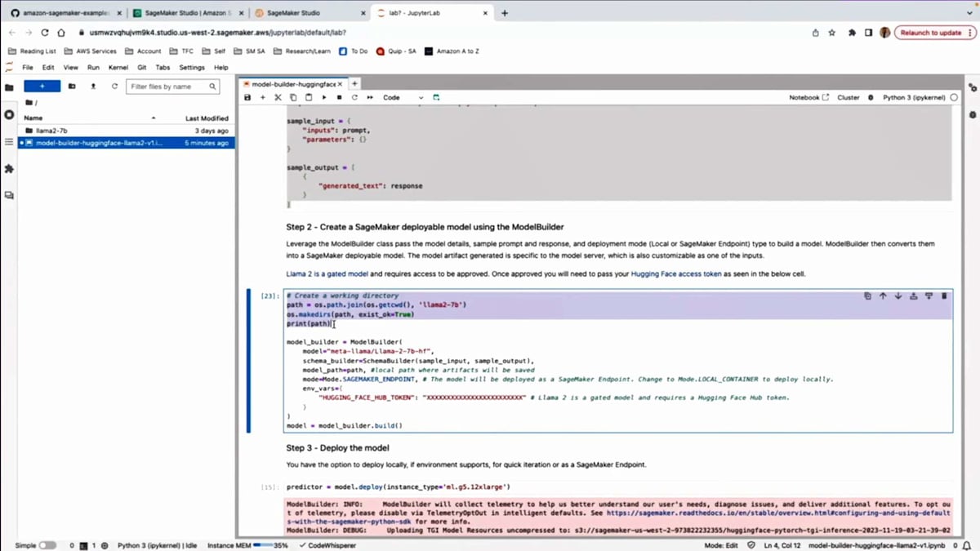
Task: Click the kernel status circle indicator
Action: pyautogui.click(x=954, y=97)
